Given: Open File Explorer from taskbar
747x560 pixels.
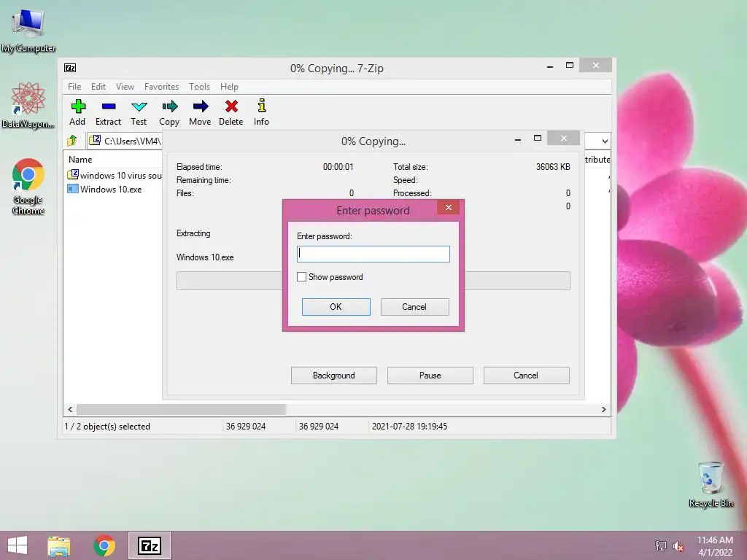Looking at the screenshot, I should pos(59,545).
